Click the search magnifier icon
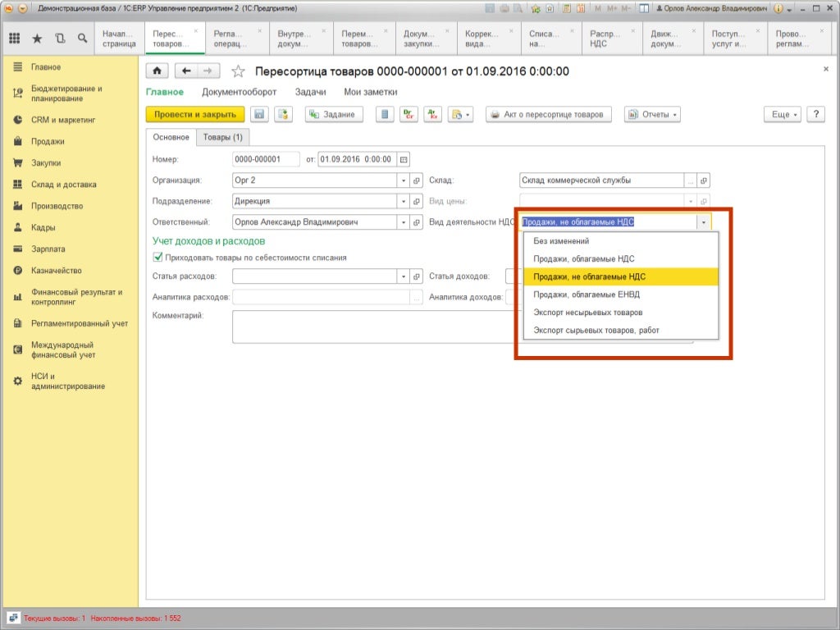 (x=82, y=38)
